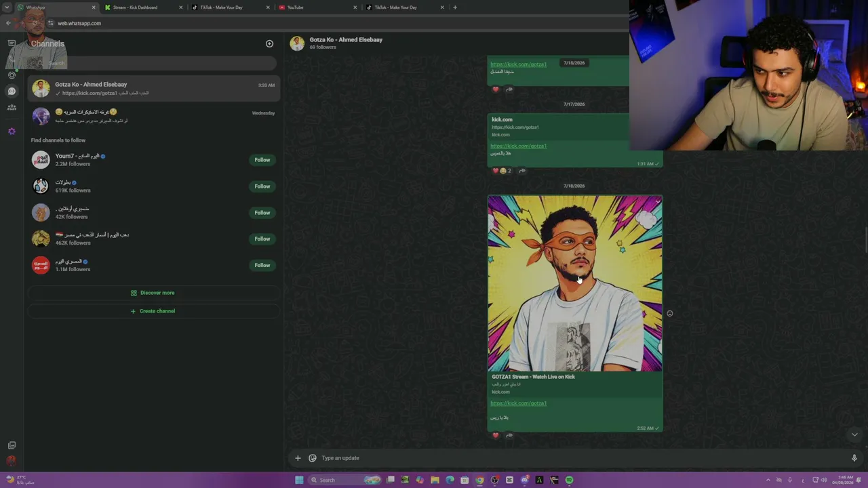This screenshot has width=868, height=488.
Task: Follow the 42K followers channel
Action: click(262, 213)
